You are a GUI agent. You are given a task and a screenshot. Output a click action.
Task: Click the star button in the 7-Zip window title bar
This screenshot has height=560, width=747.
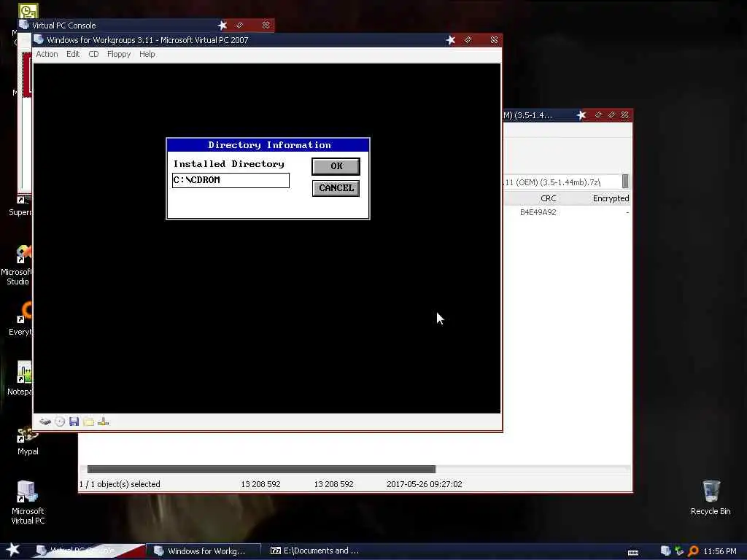[x=581, y=115]
